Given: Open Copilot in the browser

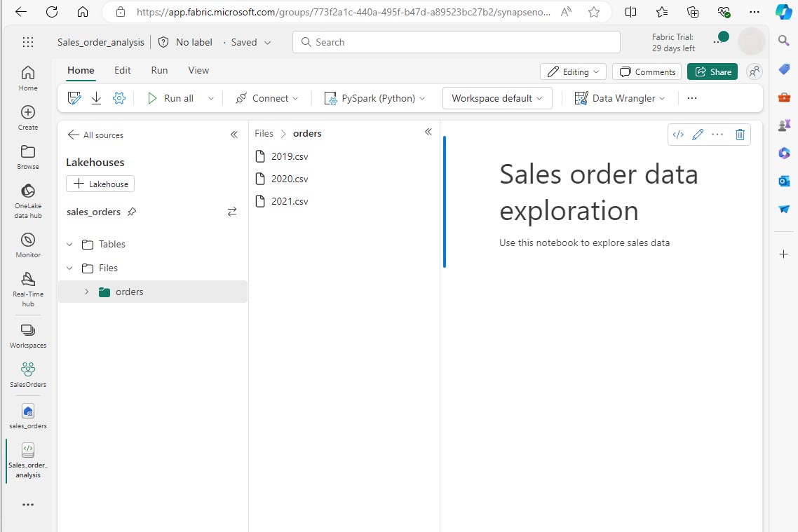Looking at the screenshot, I should [x=784, y=12].
